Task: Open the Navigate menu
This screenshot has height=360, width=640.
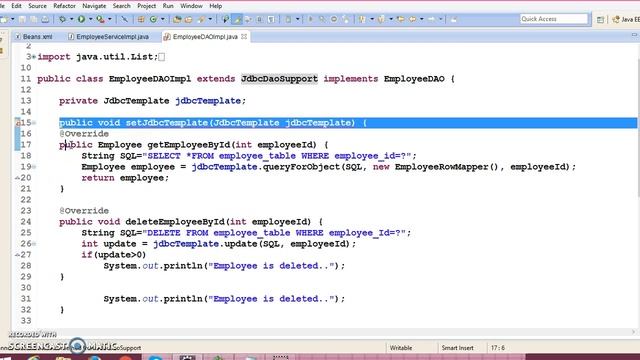Action: [x=94, y=6]
